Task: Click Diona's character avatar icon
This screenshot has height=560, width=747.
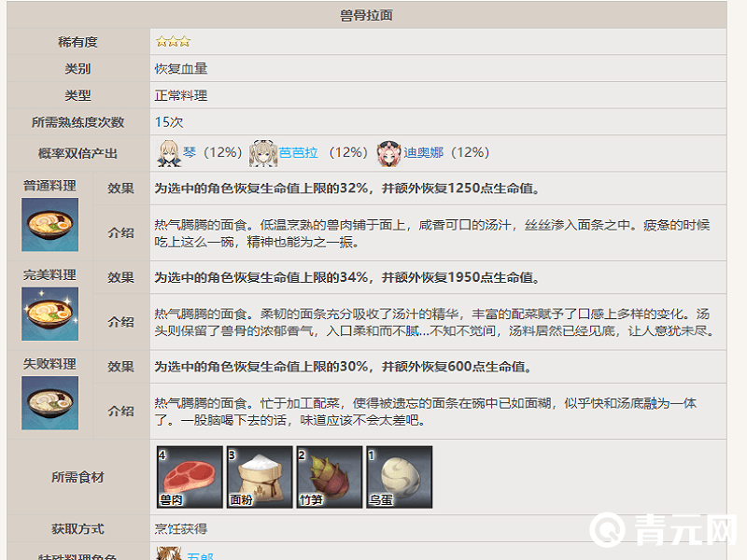Action: point(389,153)
